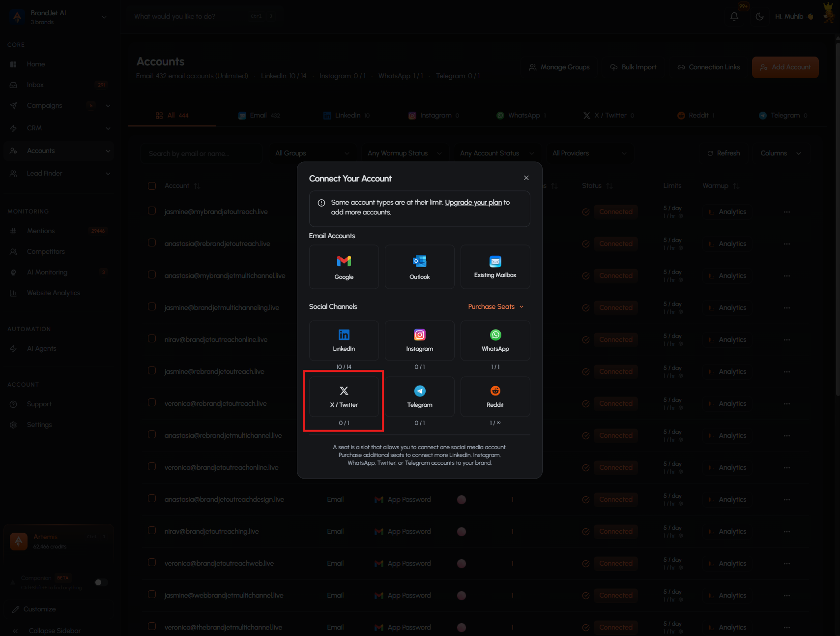Screen dimensions: 840x636
Task: Connect an X / Twitter account
Action: tap(344, 396)
